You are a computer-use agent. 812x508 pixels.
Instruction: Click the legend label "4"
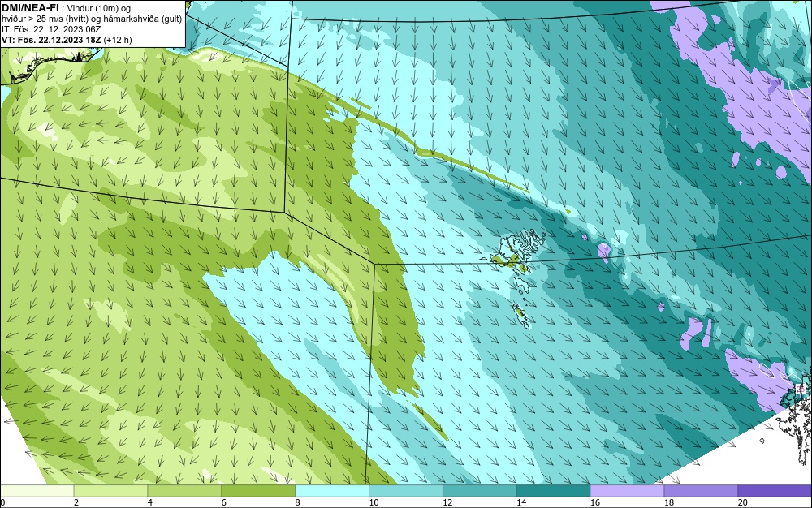pyautogui.click(x=149, y=502)
